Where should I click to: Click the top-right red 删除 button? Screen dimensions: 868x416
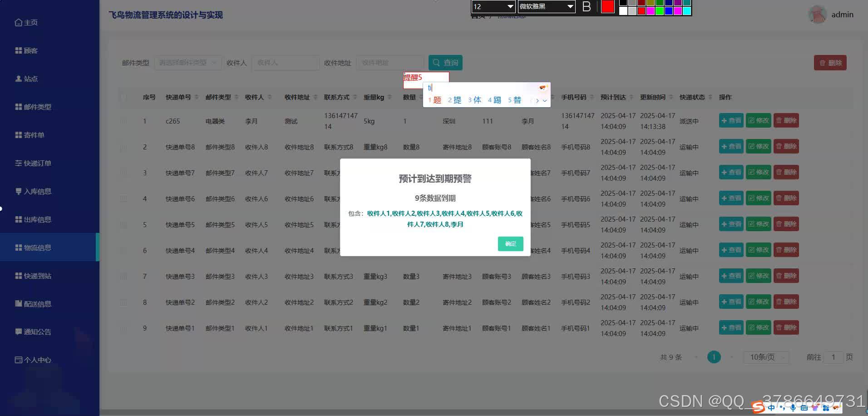click(830, 63)
